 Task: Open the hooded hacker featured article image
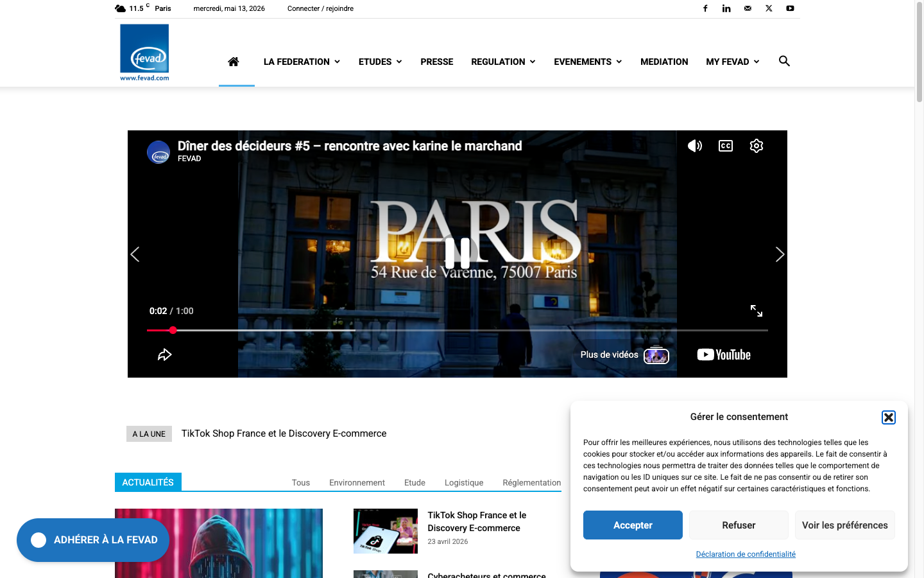point(219,543)
